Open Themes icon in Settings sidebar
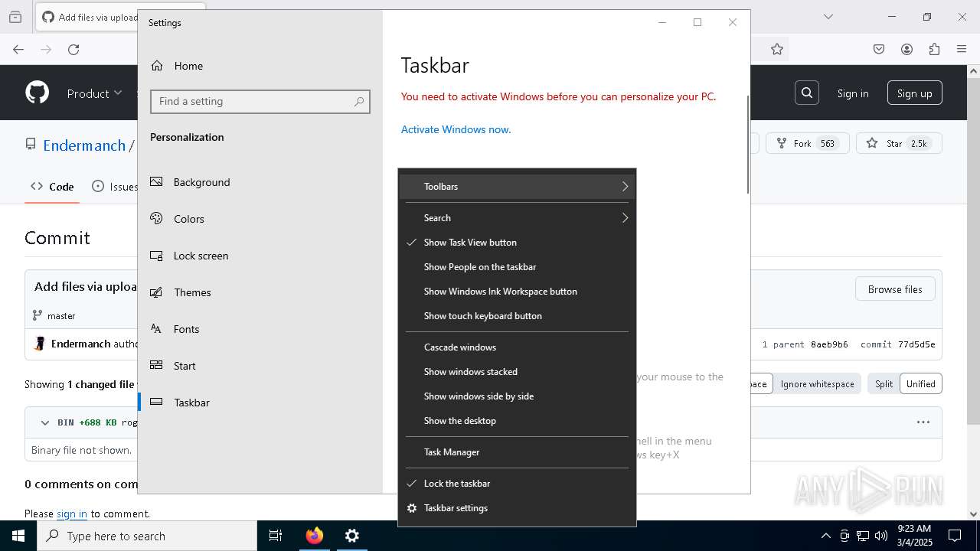Image resolution: width=980 pixels, height=551 pixels. (156, 292)
